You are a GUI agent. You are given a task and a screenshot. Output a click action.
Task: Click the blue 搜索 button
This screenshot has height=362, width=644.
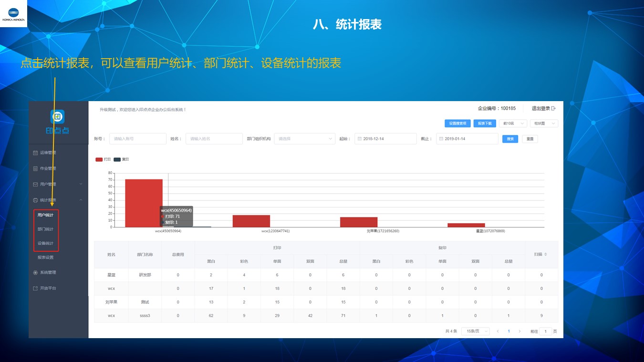pos(510,139)
